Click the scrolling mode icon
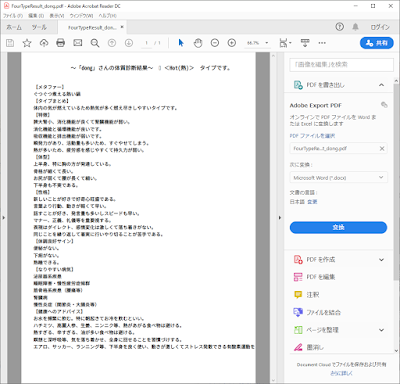Screen dimensions: 400x384 [x=305, y=43]
